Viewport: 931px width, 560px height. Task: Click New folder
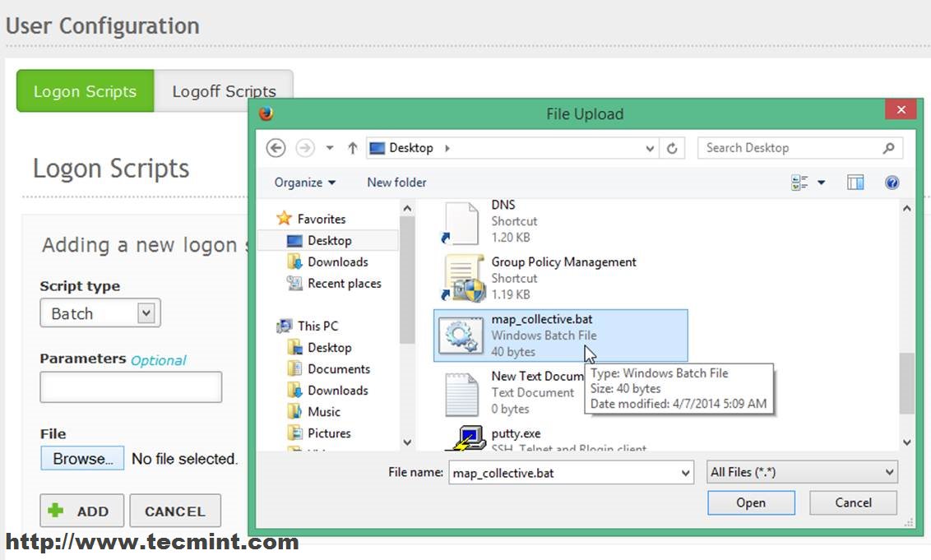(396, 183)
